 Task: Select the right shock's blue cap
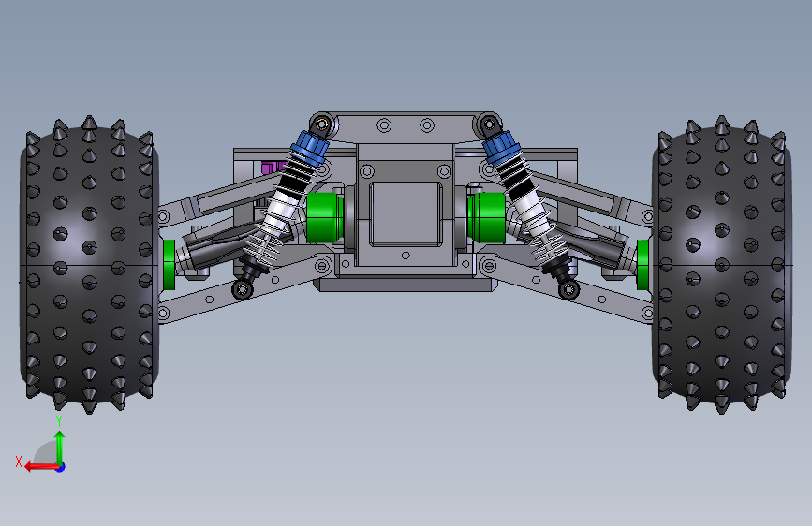click(x=500, y=147)
